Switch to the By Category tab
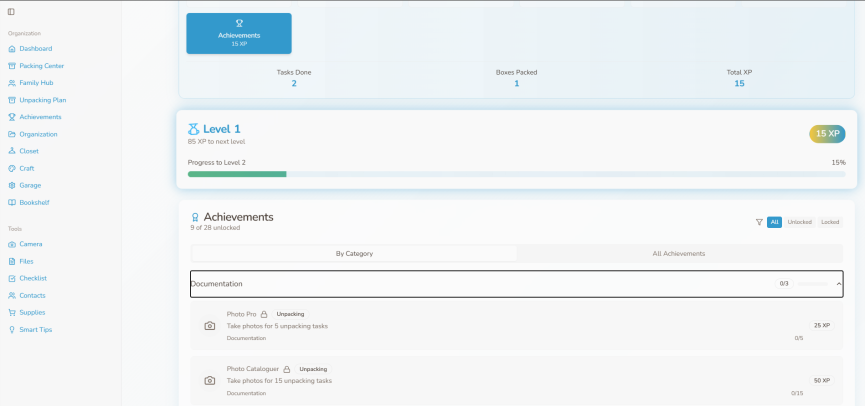The image size is (865, 406). (x=354, y=254)
